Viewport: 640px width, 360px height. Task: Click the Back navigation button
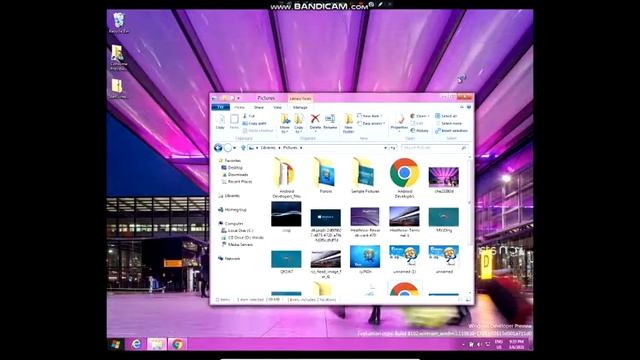[x=218, y=148]
